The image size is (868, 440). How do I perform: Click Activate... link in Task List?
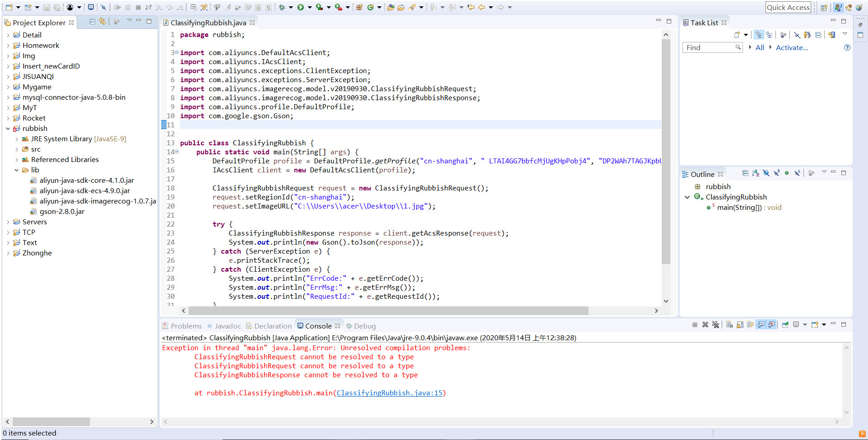coord(792,47)
